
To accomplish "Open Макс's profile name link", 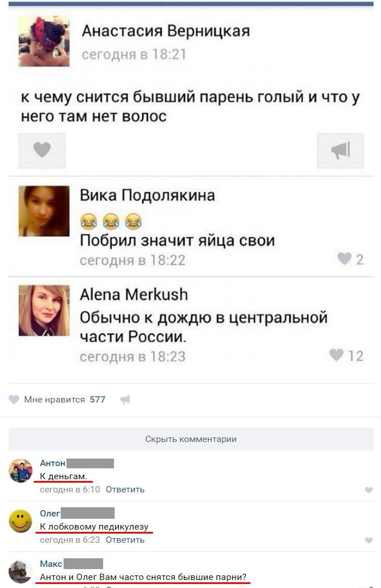I will (x=51, y=563).
